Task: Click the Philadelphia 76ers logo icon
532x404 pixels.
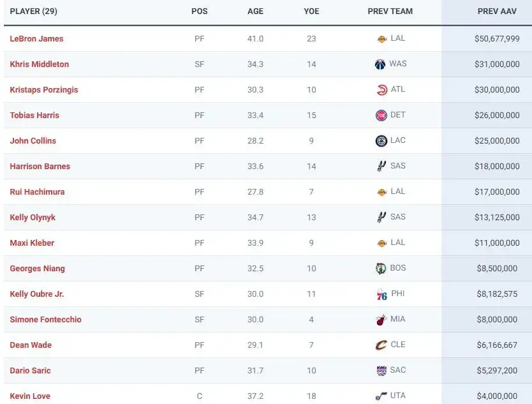Action: pyautogui.click(x=381, y=294)
